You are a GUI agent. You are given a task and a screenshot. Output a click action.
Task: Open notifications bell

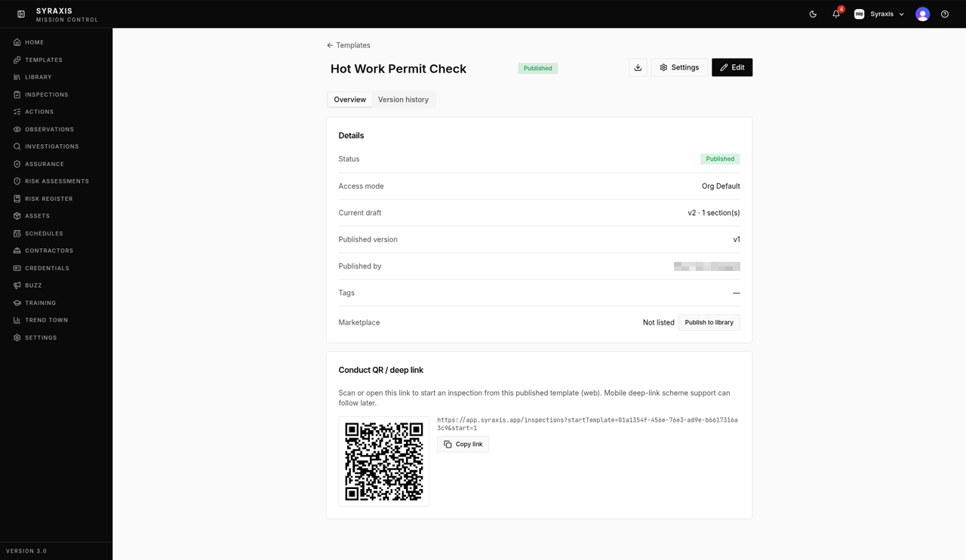(836, 14)
